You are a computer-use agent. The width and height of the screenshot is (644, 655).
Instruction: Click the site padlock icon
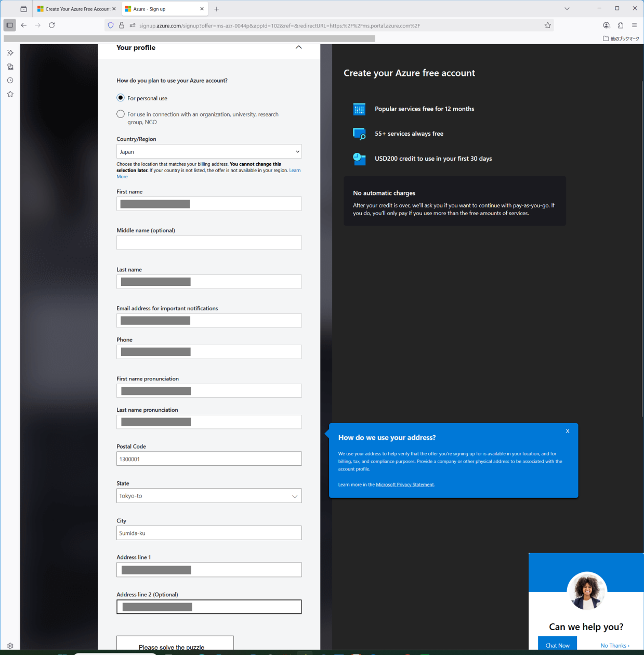click(x=122, y=25)
